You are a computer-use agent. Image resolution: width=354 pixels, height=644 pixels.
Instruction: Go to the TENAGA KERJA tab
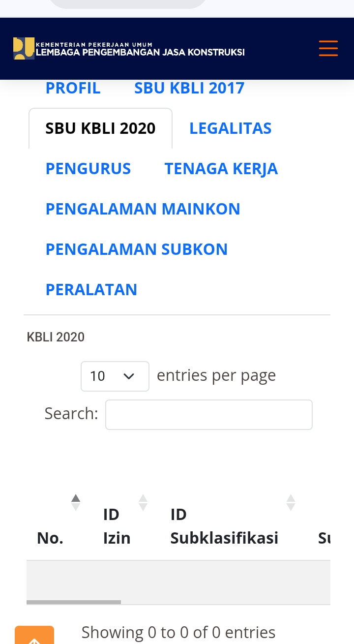[221, 169]
